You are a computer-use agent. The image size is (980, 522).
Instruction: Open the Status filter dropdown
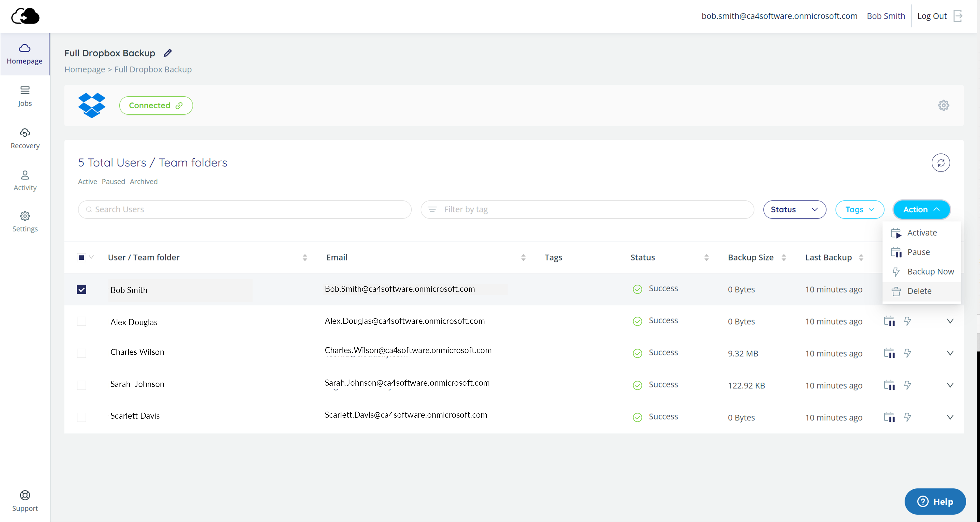coord(794,209)
